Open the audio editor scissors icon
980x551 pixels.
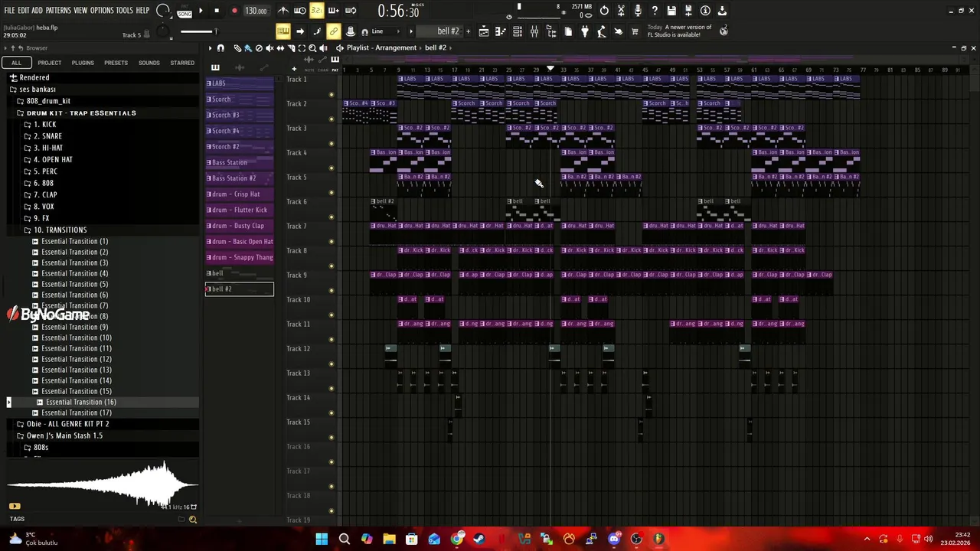(x=621, y=11)
